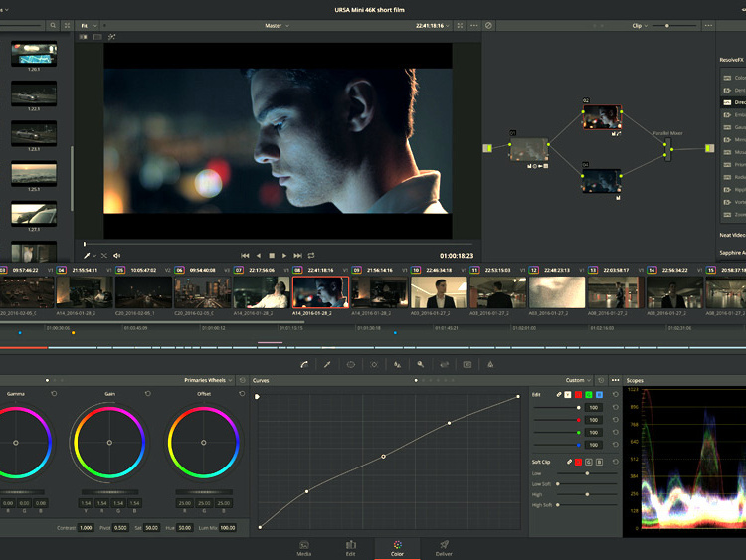This screenshot has height=560, width=746.
Task: Open the Fit zoom dropdown
Action: point(89,26)
